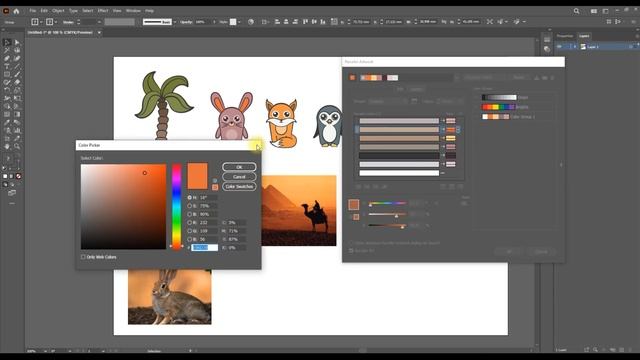Viewport: 640px width, 360px height.
Task: Open the Edit menu
Action: point(44,11)
